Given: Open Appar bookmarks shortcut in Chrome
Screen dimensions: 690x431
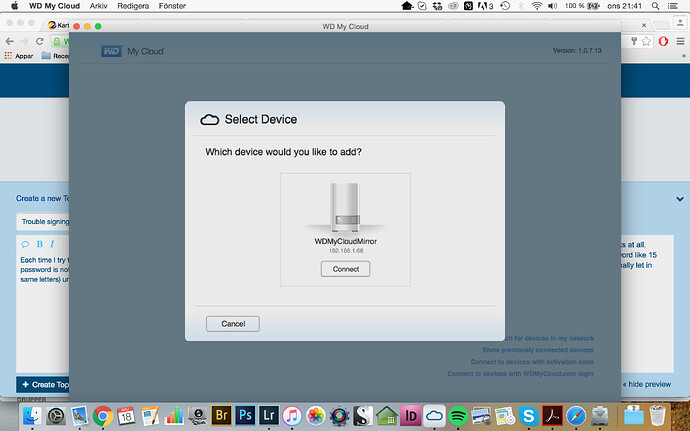Looking at the screenshot, I should (x=19, y=56).
